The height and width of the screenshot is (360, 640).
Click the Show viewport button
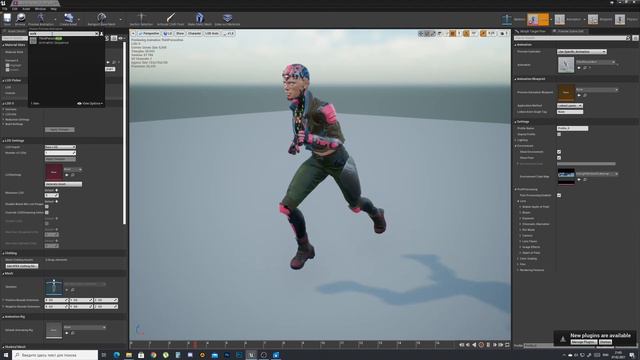pos(180,33)
